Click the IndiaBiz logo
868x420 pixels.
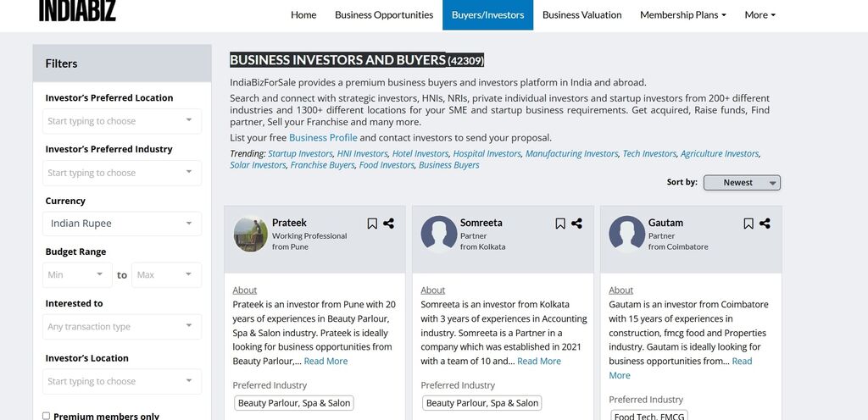(x=77, y=11)
